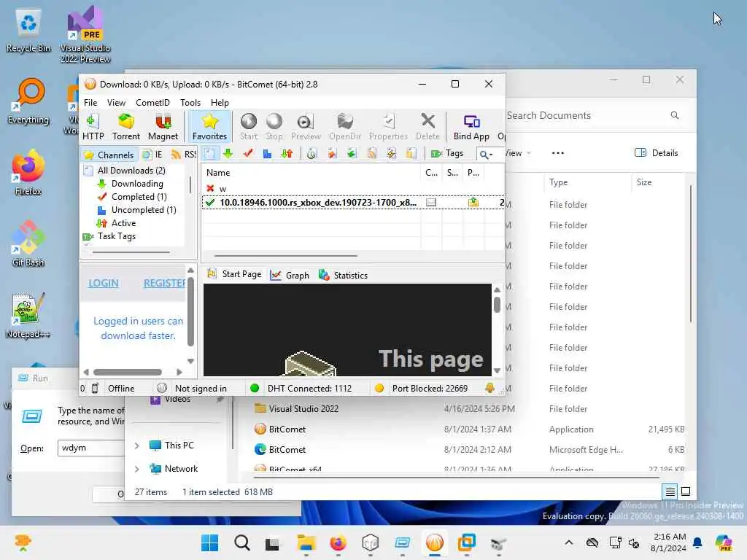747x560 pixels.
Task: Click the Delete X toolbar button
Action: (x=427, y=127)
